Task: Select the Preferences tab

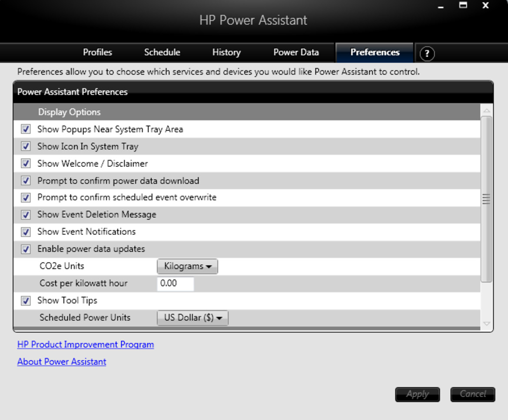Action: click(375, 53)
